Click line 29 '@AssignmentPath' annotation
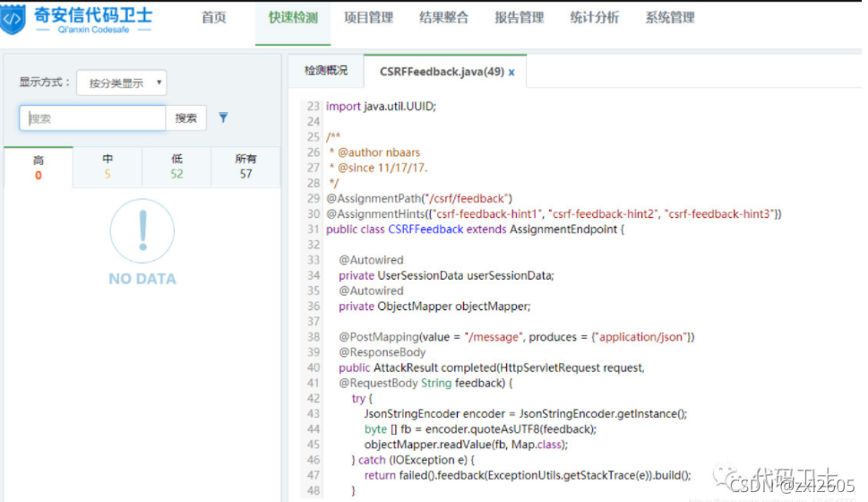Image resolution: width=868 pixels, height=502 pixels. pyautogui.click(x=419, y=198)
